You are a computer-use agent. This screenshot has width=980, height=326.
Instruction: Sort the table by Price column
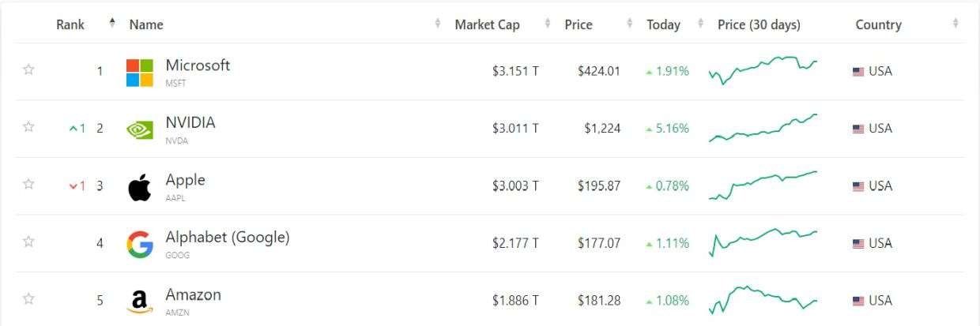tap(579, 24)
